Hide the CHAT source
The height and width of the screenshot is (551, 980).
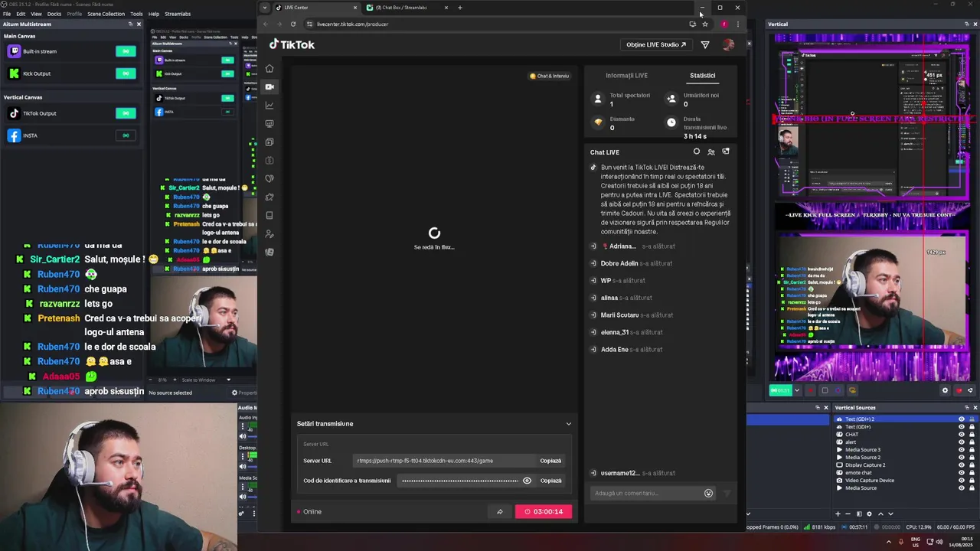tap(962, 435)
